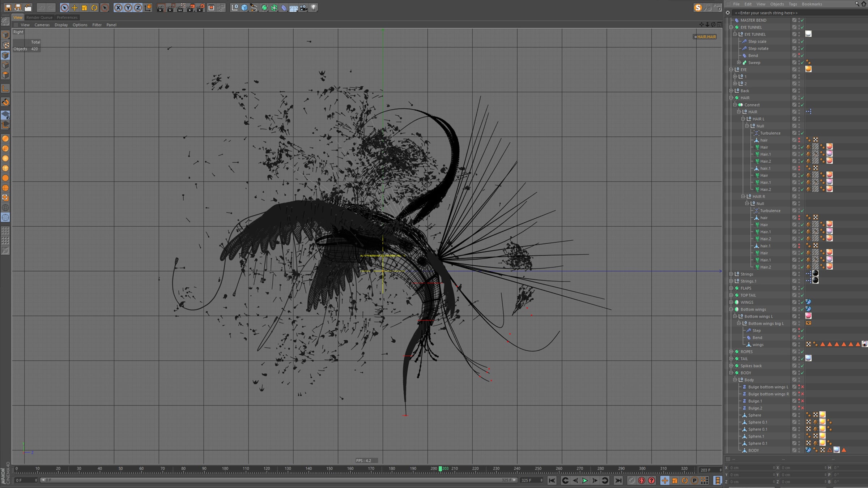Image resolution: width=868 pixels, height=488 pixels.
Task: Select the orange material tag on EYE
Action: (808, 69)
